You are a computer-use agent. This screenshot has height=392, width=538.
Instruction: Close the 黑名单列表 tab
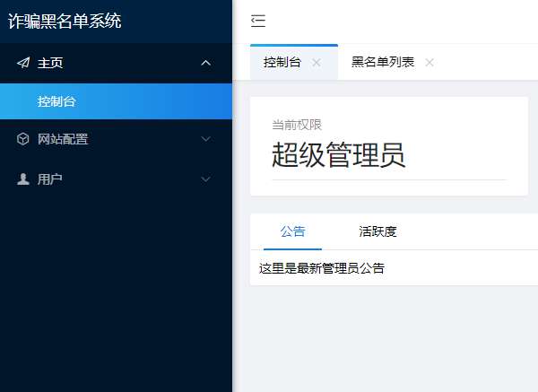coord(430,63)
